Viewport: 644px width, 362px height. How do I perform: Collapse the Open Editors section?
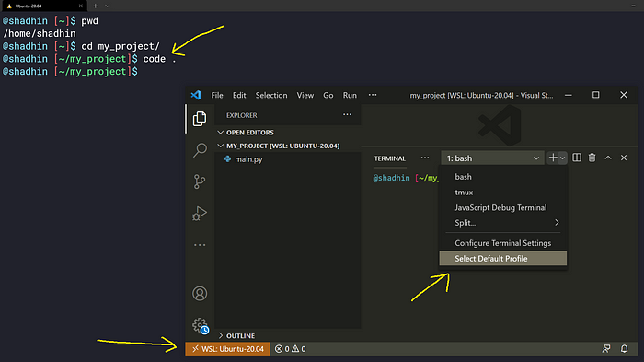[287, 133]
